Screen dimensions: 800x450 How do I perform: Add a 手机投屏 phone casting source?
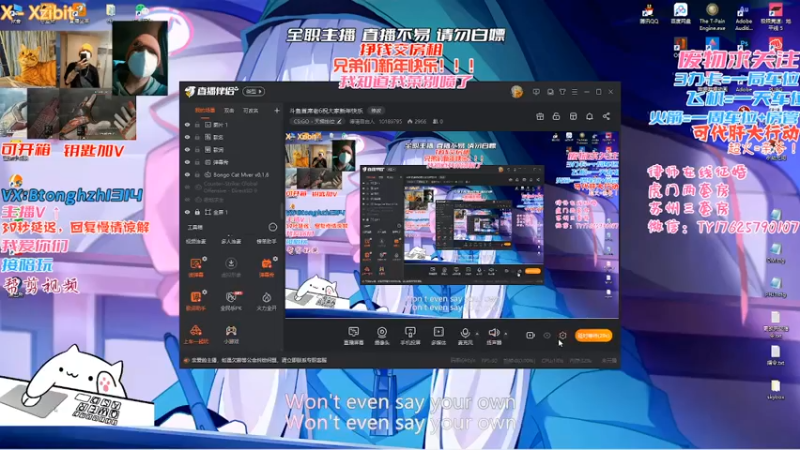(410, 336)
